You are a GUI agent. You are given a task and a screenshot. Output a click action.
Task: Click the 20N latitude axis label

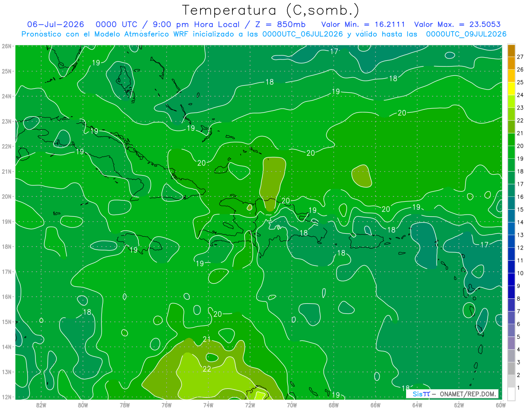(7, 196)
